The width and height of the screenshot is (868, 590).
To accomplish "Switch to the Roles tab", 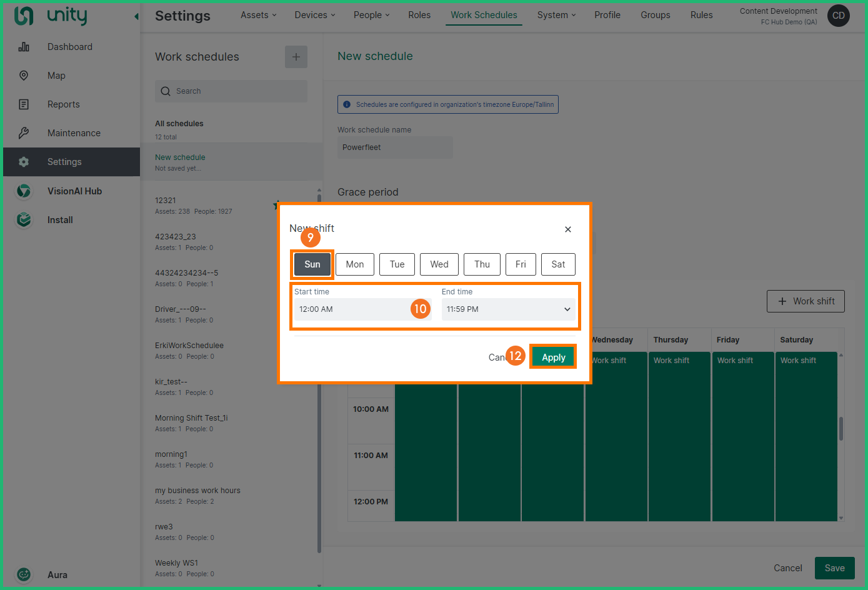I will pos(419,15).
